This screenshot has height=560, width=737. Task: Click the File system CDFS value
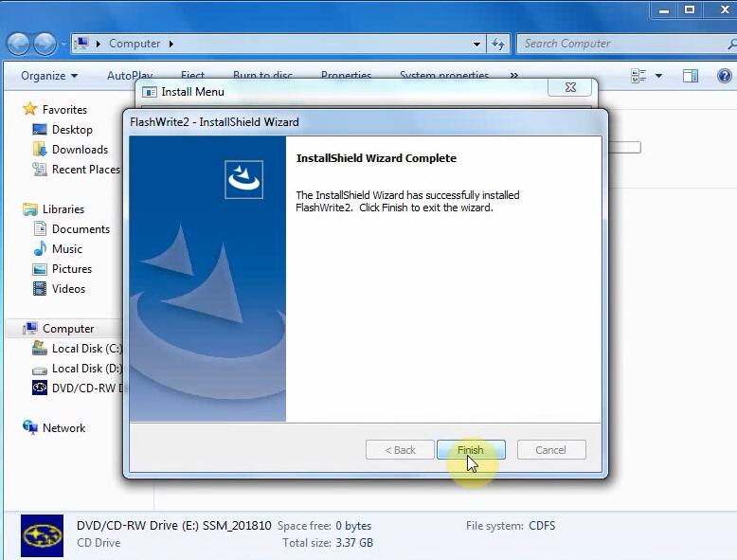(542, 526)
